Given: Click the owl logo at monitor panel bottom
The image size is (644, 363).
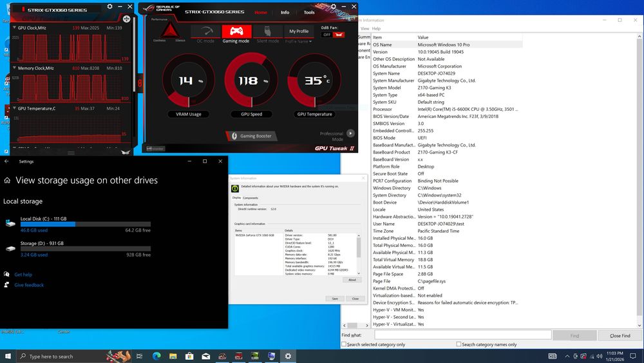Looking at the screenshot, I should point(126,153).
